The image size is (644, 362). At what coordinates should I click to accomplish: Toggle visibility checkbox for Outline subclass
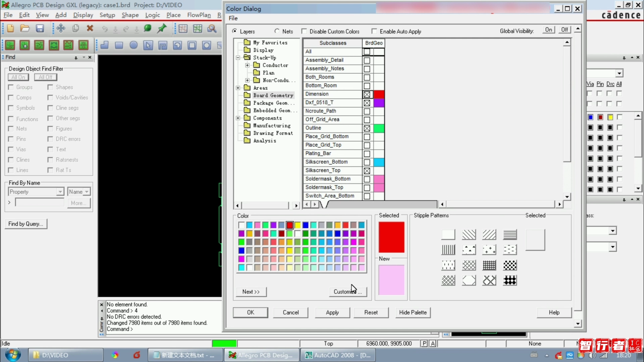pyautogui.click(x=367, y=128)
